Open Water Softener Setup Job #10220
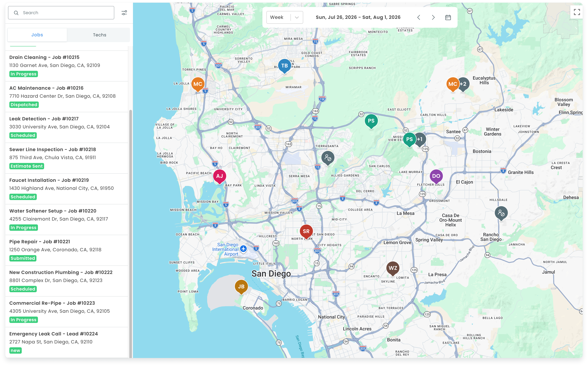Image resolution: width=588 pixels, height=366 pixels. click(67, 220)
